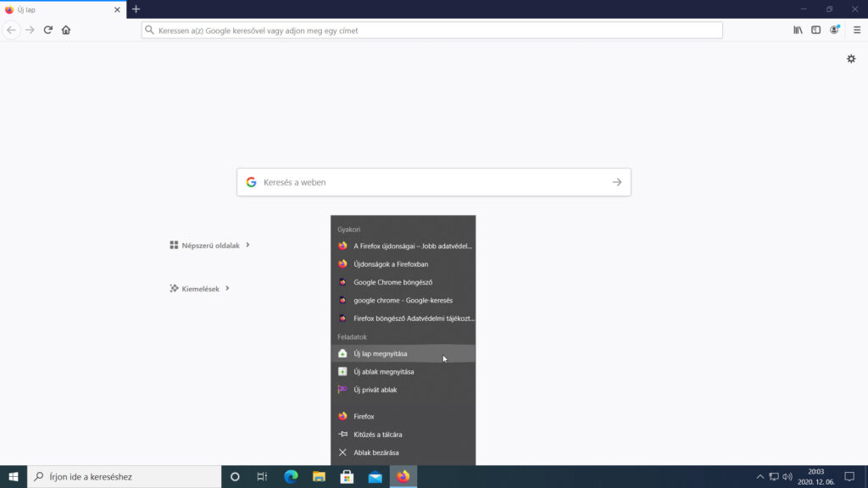Click the 'Népszerű oldalak' grid icon
The image size is (868, 488).
(x=174, y=245)
